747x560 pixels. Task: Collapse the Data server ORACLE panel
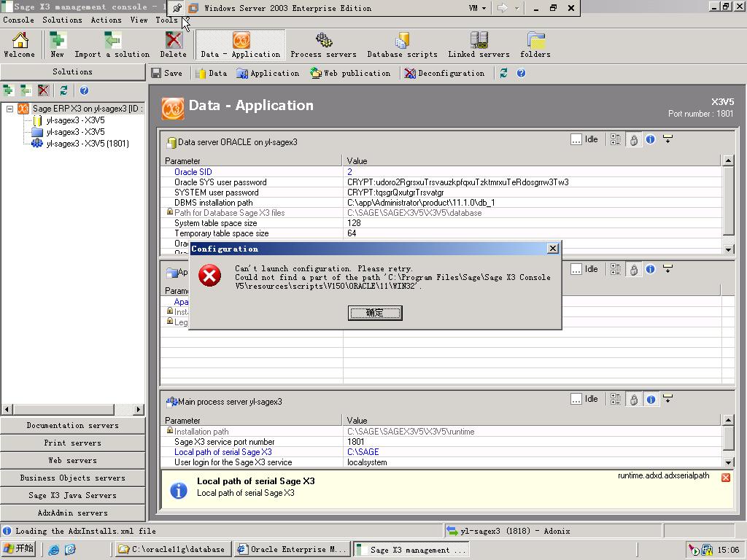[667, 139]
